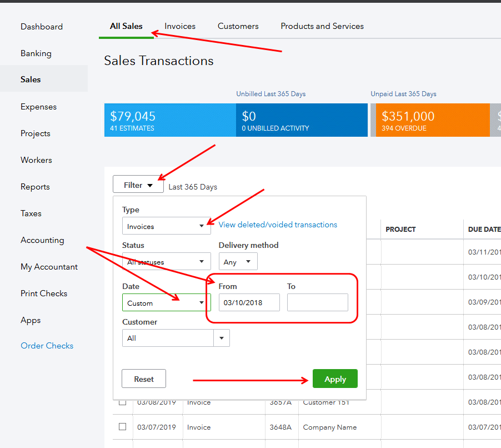
Task: View deleted/voided transactions link
Action: click(278, 225)
